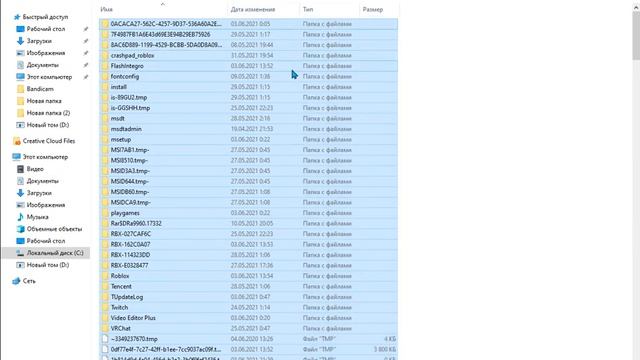Select the Bandicam folder icon in sidebar
Viewport: 640px width, 360px height.
point(20,89)
